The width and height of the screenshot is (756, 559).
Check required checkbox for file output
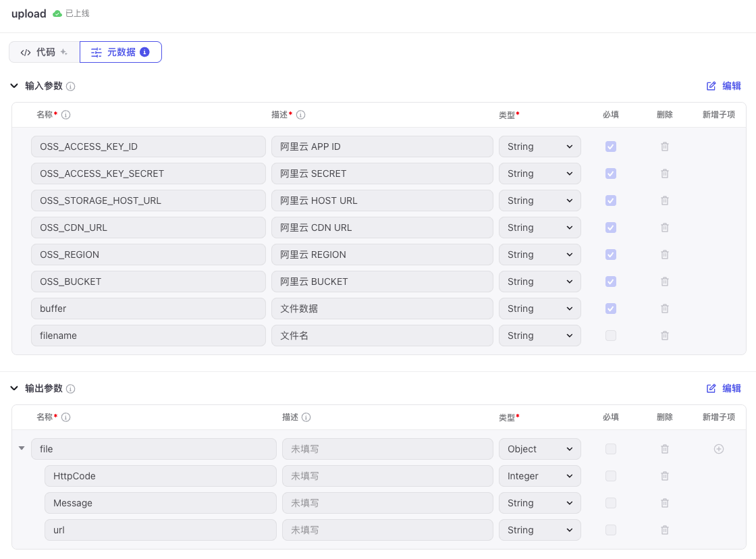[610, 449]
